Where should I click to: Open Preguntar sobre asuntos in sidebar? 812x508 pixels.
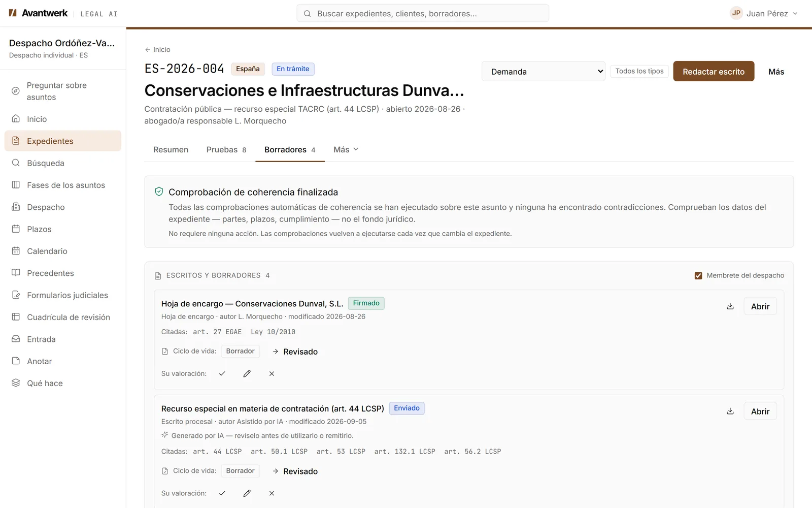63,91
